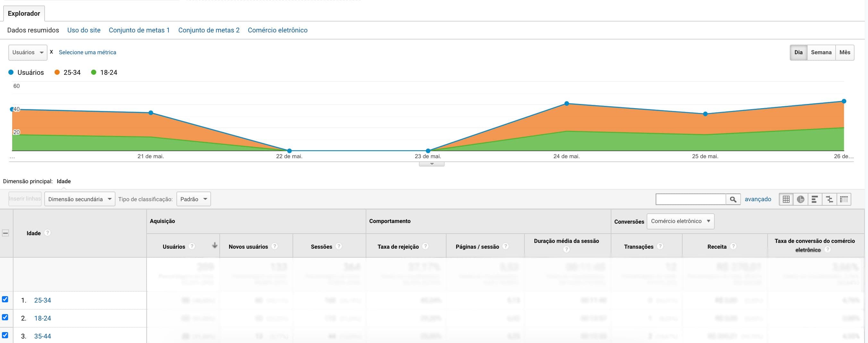
Task: Click the table search magnifier icon
Action: (x=734, y=199)
